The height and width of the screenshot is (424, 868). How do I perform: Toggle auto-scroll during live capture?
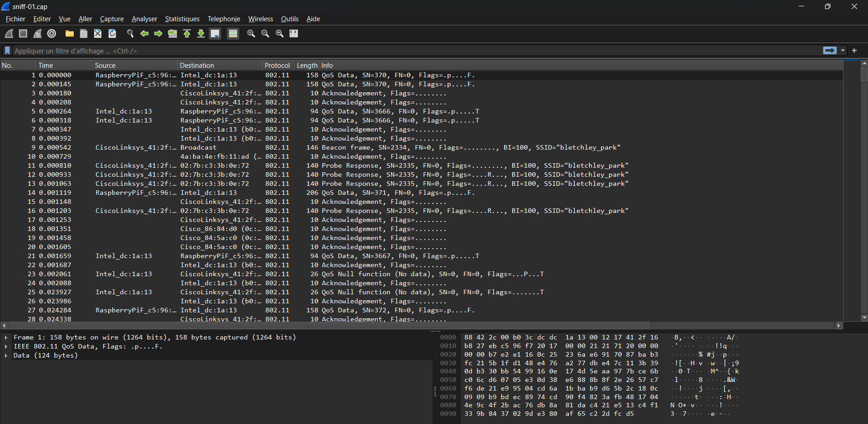tap(215, 33)
